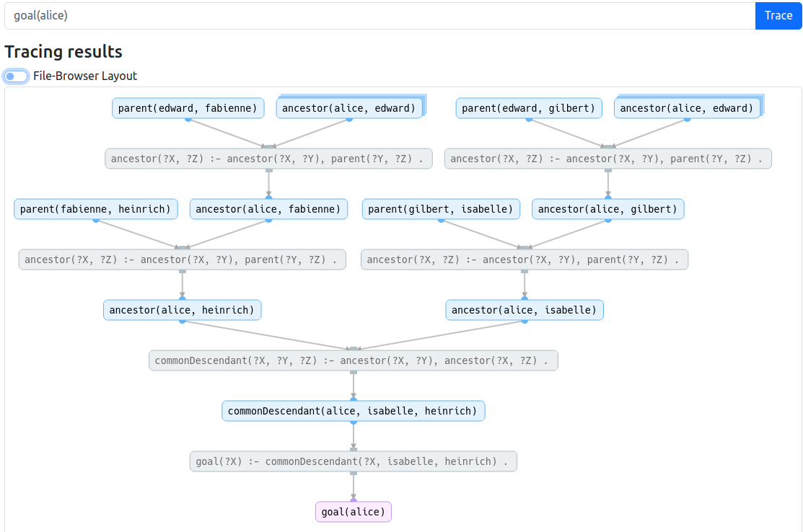Click the ancestor(alice, edward) node beside parent(edward, gilbert)

pyautogui.click(x=687, y=108)
